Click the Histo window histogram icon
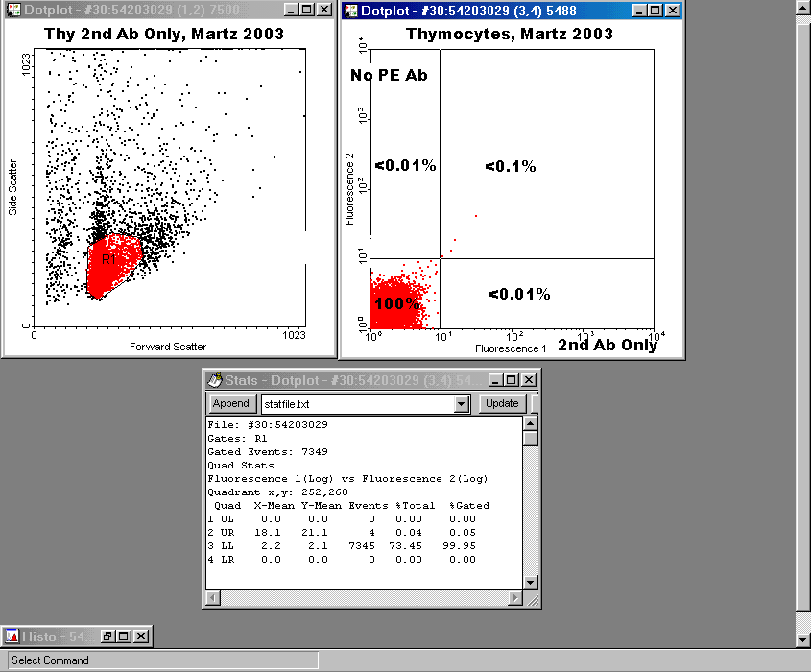811x672 pixels. [12, 636]
